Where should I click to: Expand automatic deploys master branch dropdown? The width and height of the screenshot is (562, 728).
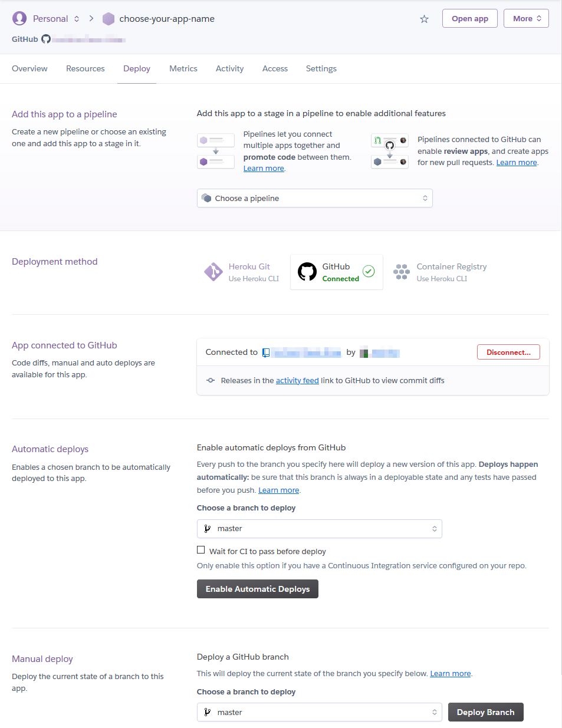(x=320, y=529)
